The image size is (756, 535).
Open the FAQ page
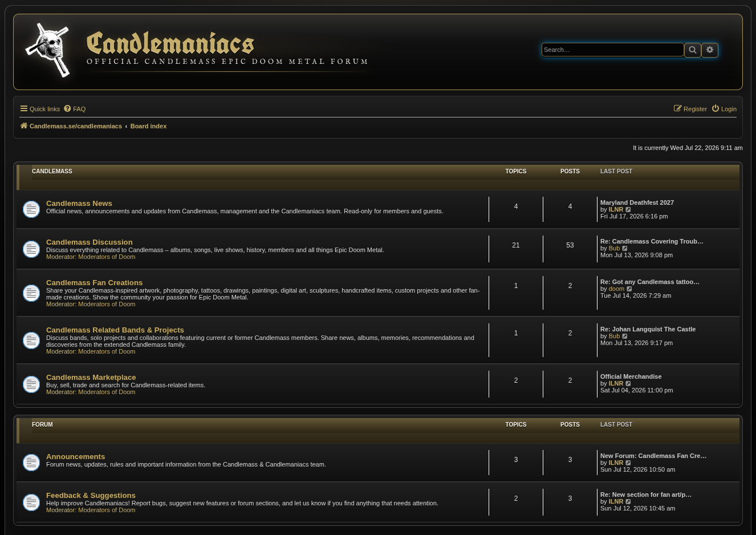(75, 109)
